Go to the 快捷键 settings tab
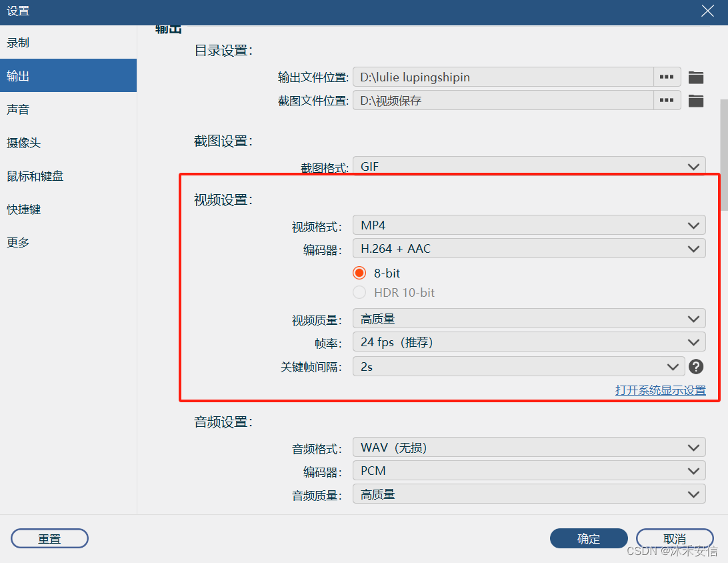Image resolution: width=728 pixels, height=563 pixels. click(x=68, y=209)
